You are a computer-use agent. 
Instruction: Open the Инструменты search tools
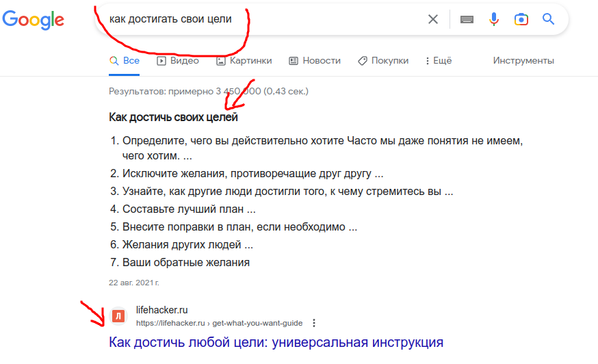(x=523, y=61)
